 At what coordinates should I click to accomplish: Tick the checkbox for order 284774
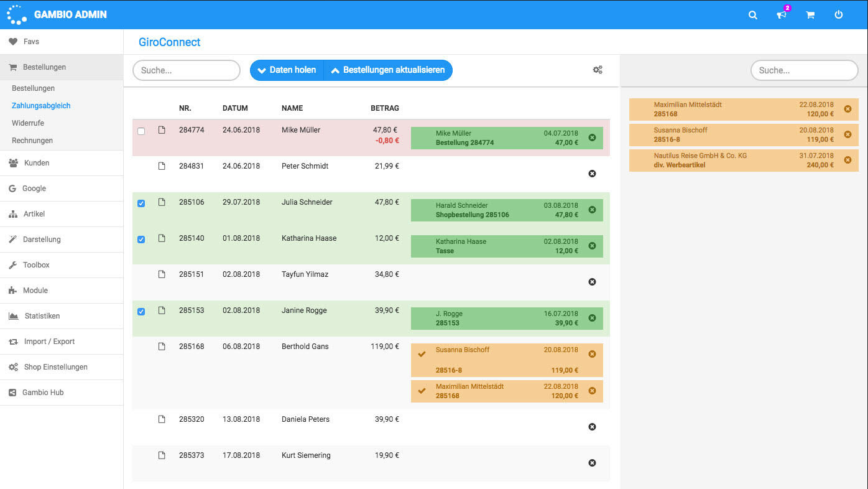[x=141, y=131]
